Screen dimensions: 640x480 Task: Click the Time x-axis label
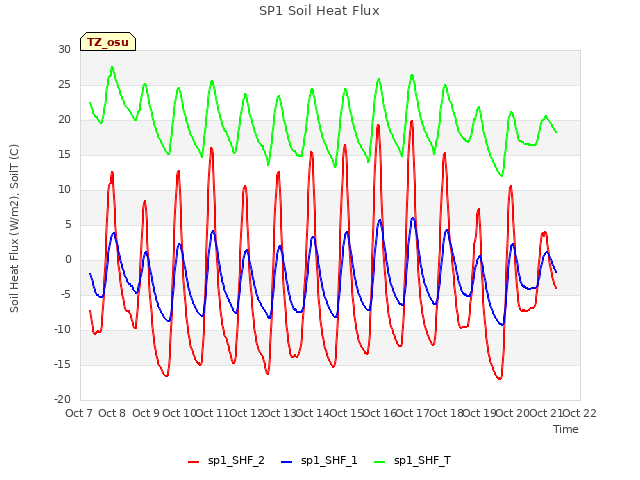(x=566, y=429)
